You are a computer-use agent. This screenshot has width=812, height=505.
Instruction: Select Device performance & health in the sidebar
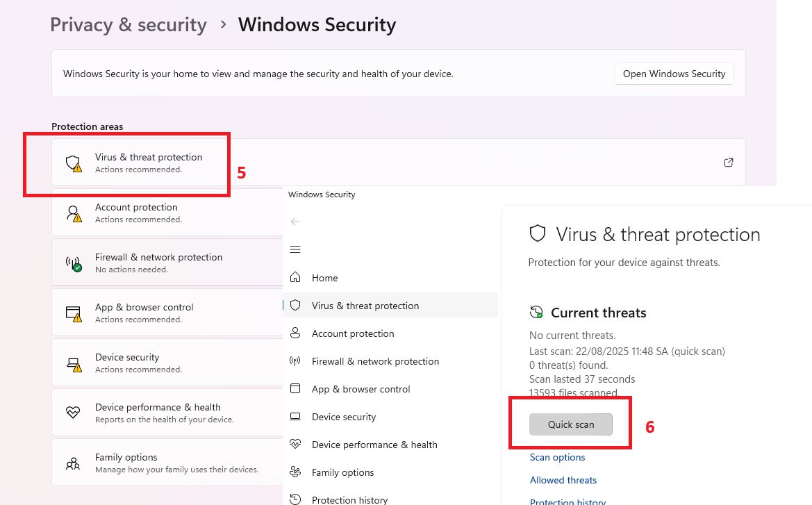(x=390, y=445)
